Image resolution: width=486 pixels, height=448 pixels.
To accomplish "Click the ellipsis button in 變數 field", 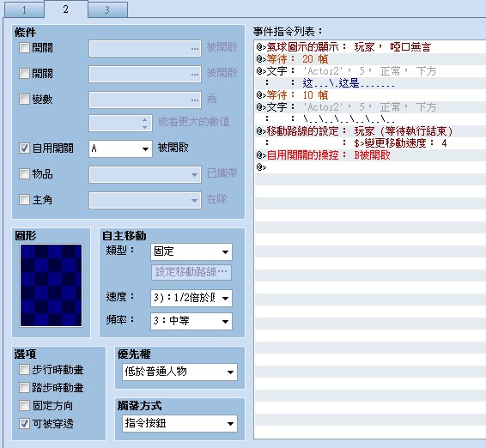I will pyautogui.click(x=195, y=100).
